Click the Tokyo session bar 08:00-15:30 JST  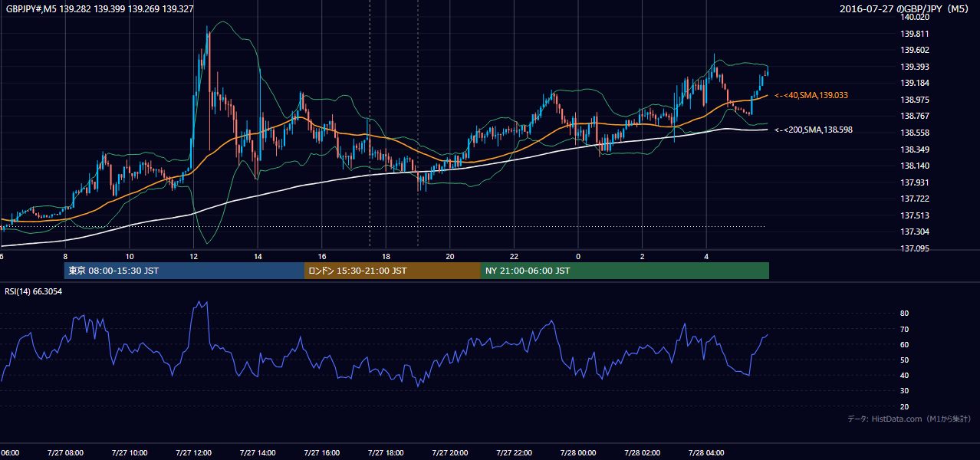[x=184, y=271]
